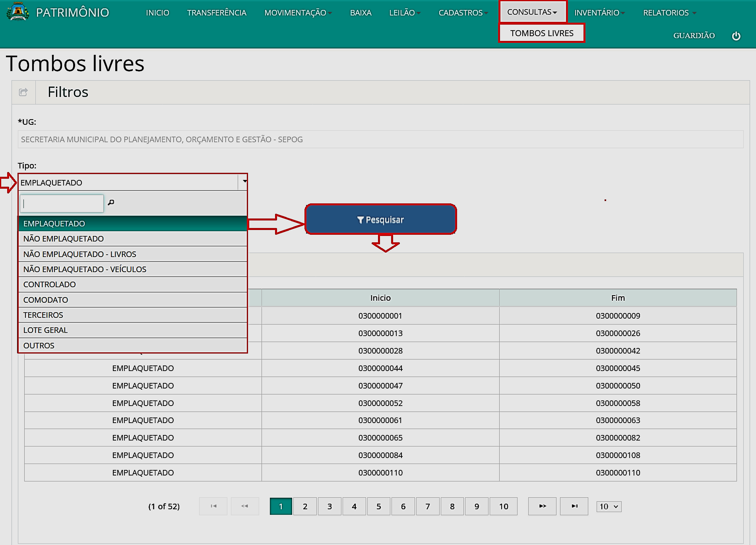Image resolution: width=756 pixels, height=545 pixels.
Task: Go to next page pagination icon
Action: 543,506
